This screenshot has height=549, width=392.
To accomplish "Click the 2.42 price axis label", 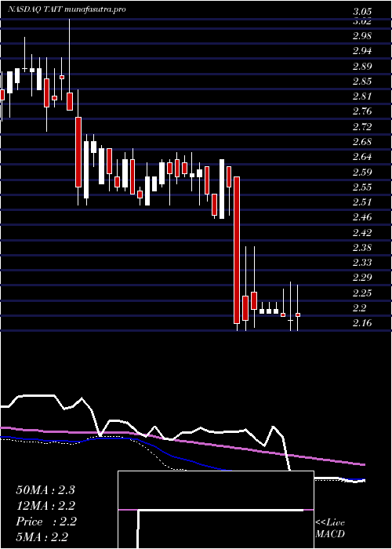I will 362,233.
